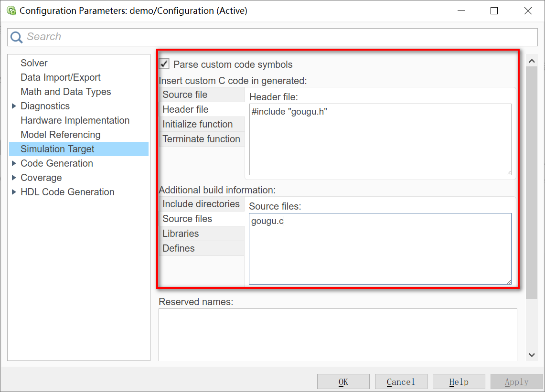Expand the Coverage tree node
This screenshot has height=392, width=545.
pos(14,178)
